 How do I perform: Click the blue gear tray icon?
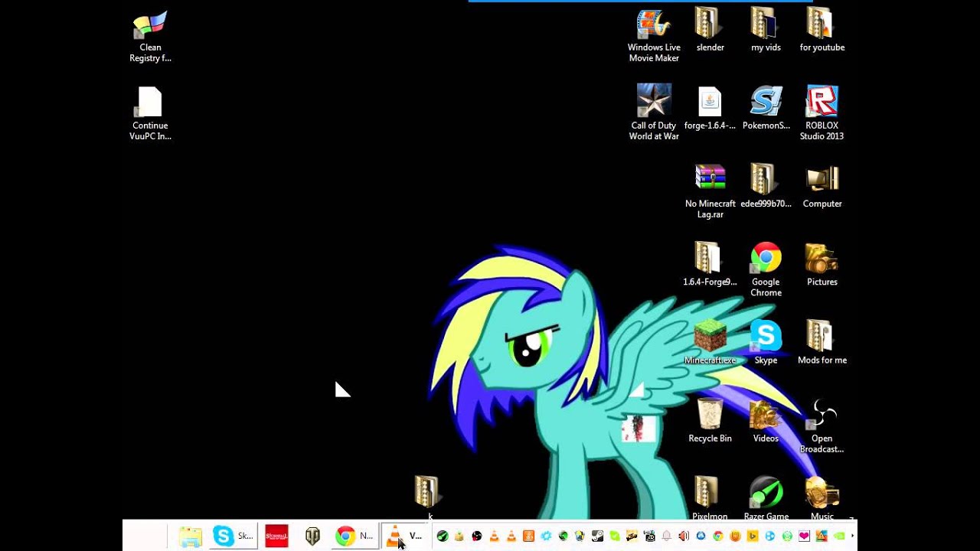546,536
